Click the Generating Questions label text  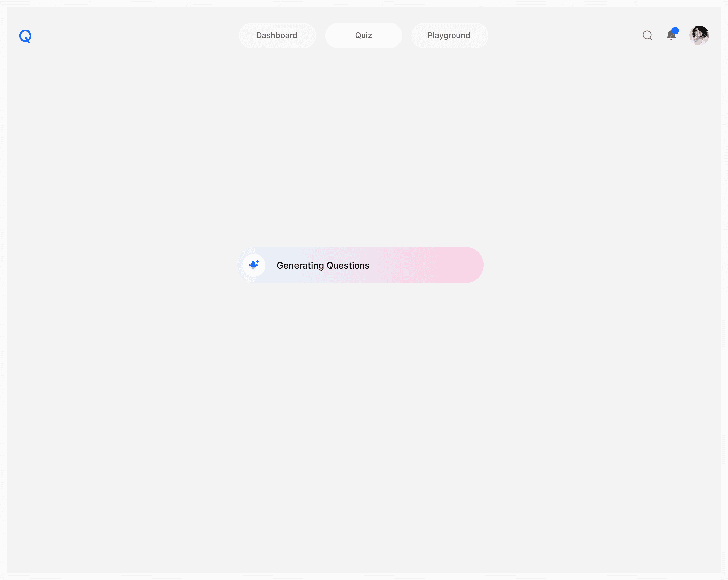323,266
